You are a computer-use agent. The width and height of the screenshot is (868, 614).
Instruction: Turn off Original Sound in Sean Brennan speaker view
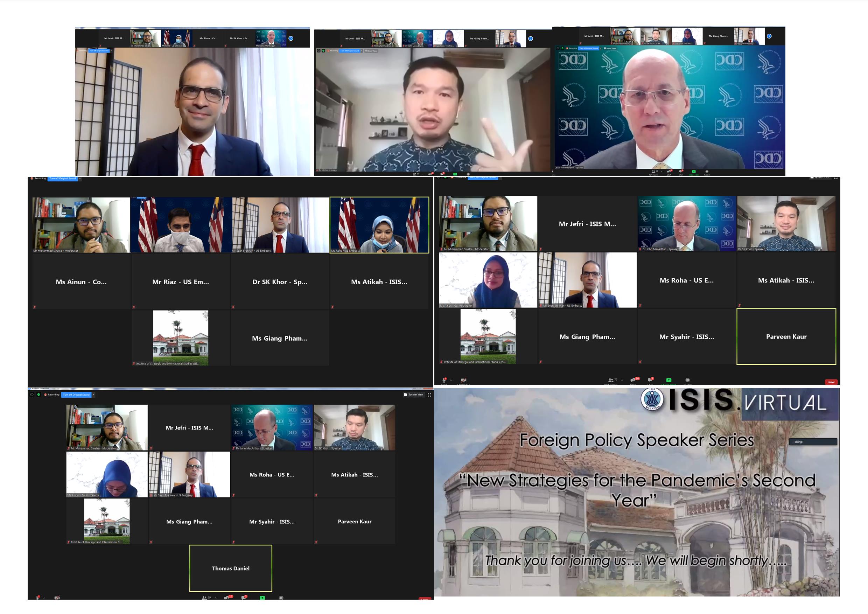pyautogui.click(x=99, y=50)
